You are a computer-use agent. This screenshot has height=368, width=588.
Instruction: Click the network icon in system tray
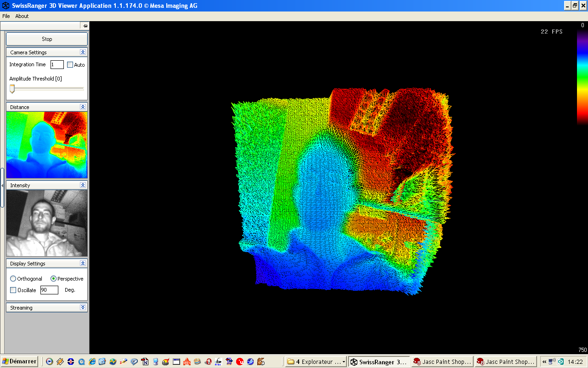click(552, 362)
